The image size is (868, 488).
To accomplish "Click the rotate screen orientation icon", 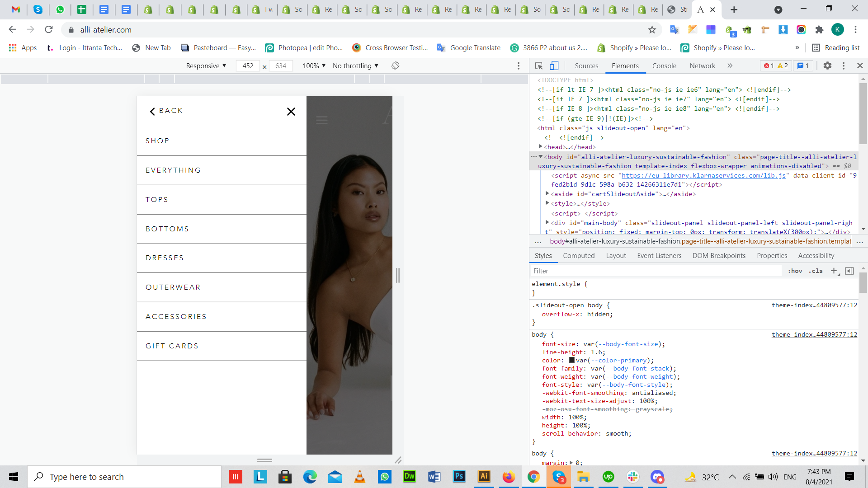I will point(395,66).
